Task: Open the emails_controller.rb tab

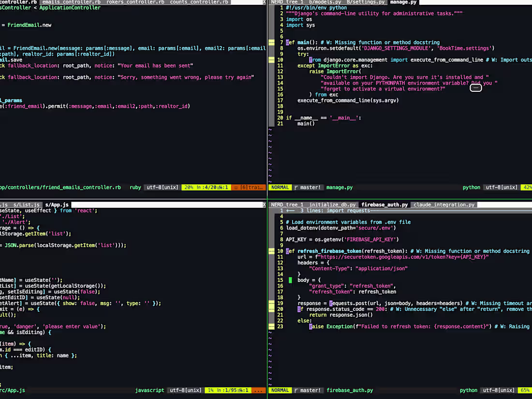Action: click(71, 2)
